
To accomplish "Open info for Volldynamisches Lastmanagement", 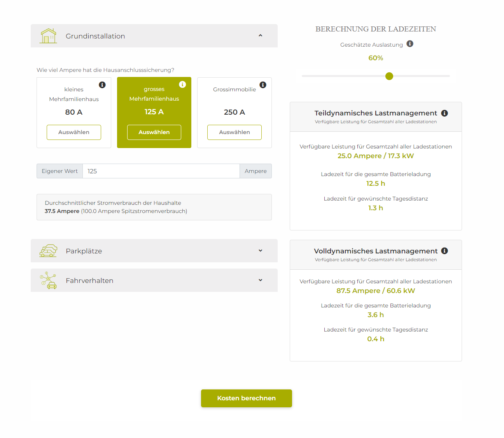I will 444,251.
